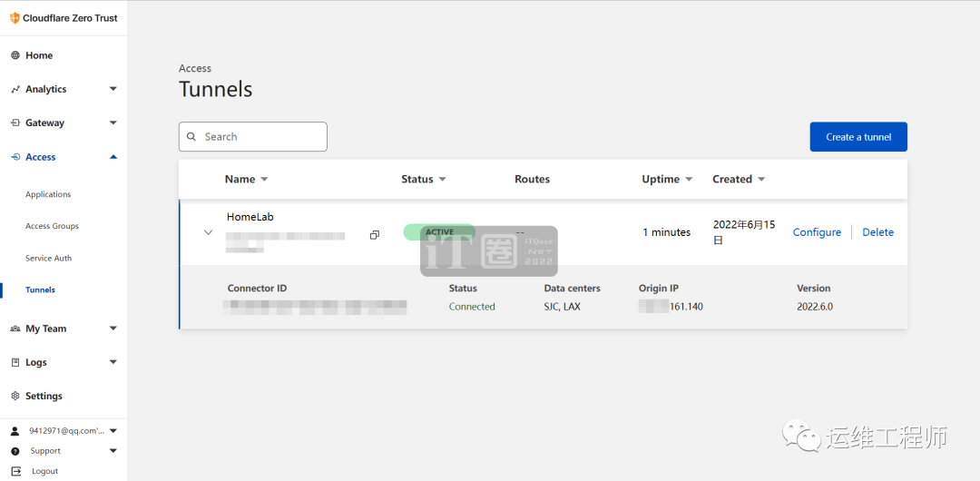980x481 pixels.
Task: Click the Tunnels page heading
Action: click(x=216, y=89)
